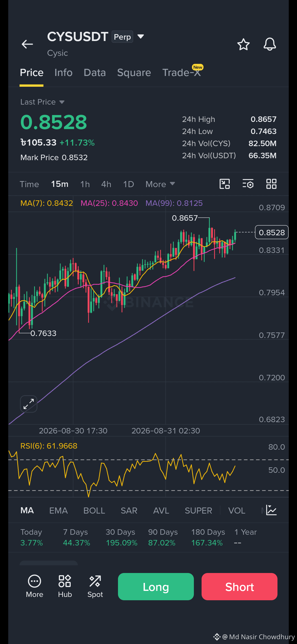
Task: Toggle the AVL indicator
Action: click(161, 511)
